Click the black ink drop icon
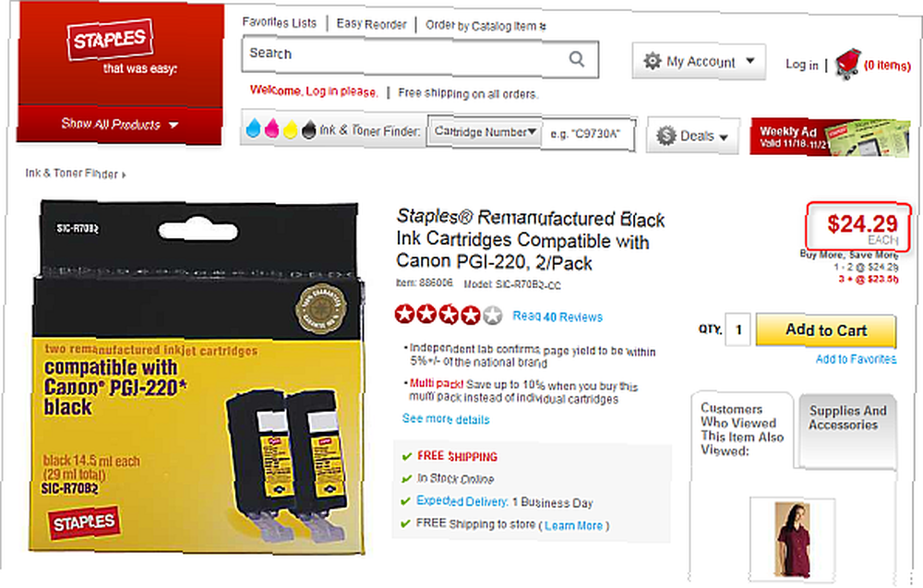Screen dimensions: 923x588 click(x=309, y=129)
